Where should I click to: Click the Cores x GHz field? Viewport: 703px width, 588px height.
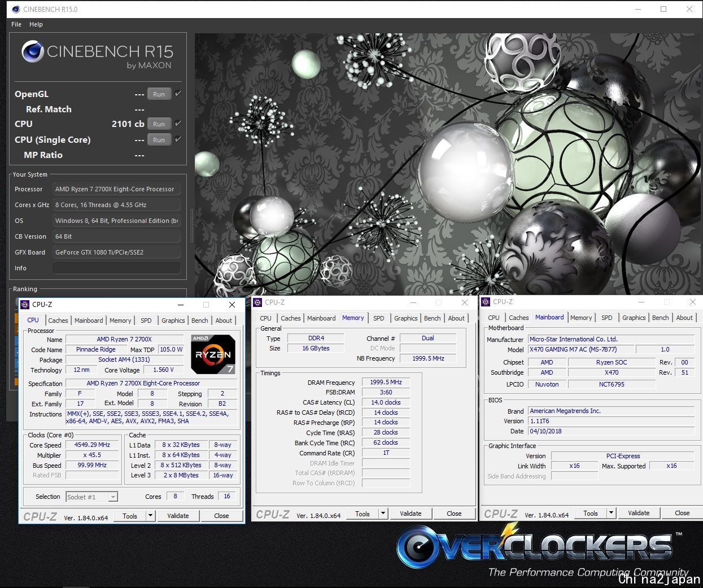coord(116,205)
